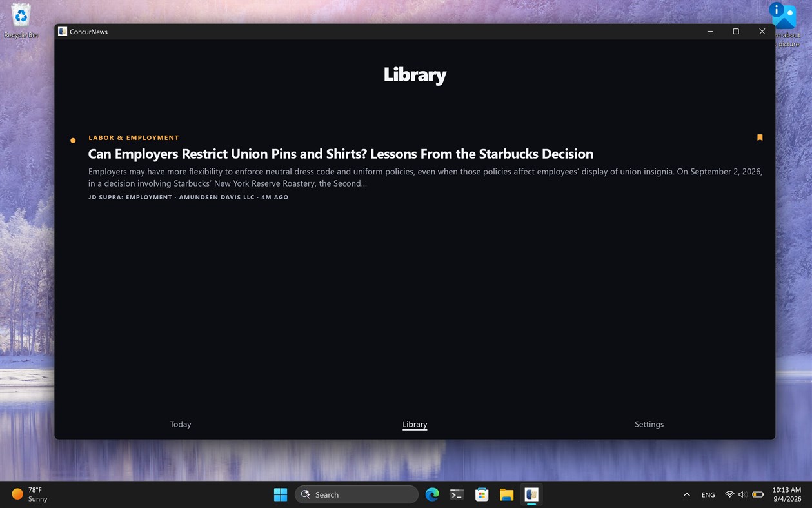Click the LABOR & EMPLOYMENT category label

[134, 137]
